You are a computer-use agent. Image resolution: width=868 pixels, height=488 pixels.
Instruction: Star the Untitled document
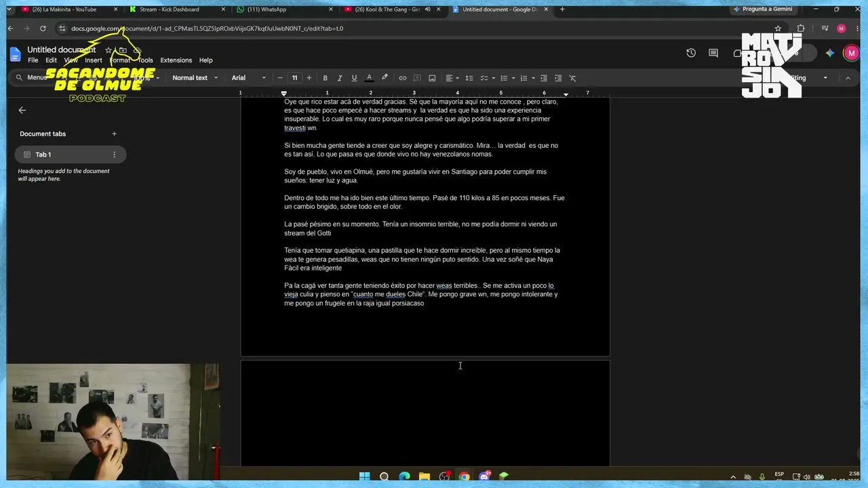coord(108,50)
